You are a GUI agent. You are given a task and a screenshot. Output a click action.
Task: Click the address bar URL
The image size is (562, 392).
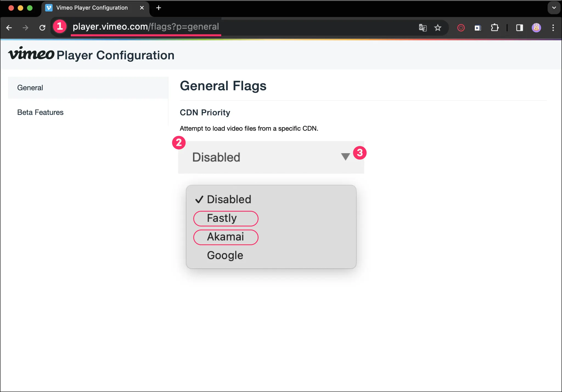pyautogui.click(x=146, y=27)
